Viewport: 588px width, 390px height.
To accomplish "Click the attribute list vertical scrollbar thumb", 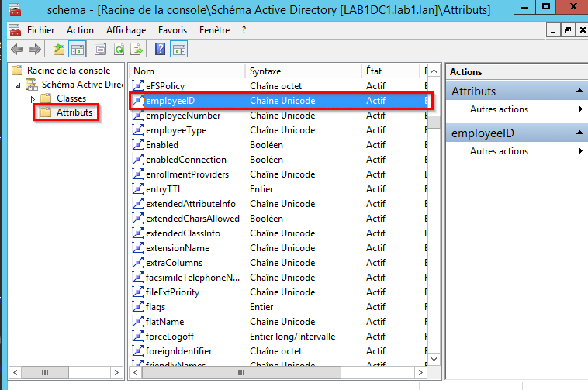I will [434, 122].
